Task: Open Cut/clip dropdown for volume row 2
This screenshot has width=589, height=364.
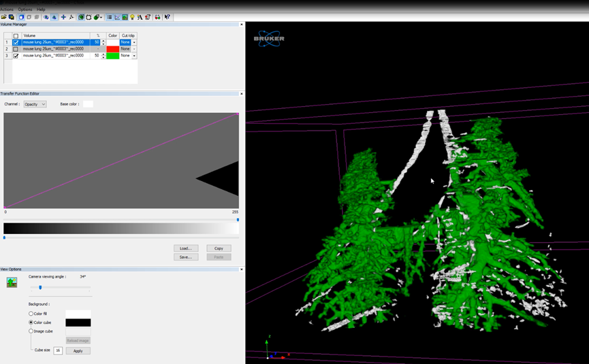Action: [134, 49]
